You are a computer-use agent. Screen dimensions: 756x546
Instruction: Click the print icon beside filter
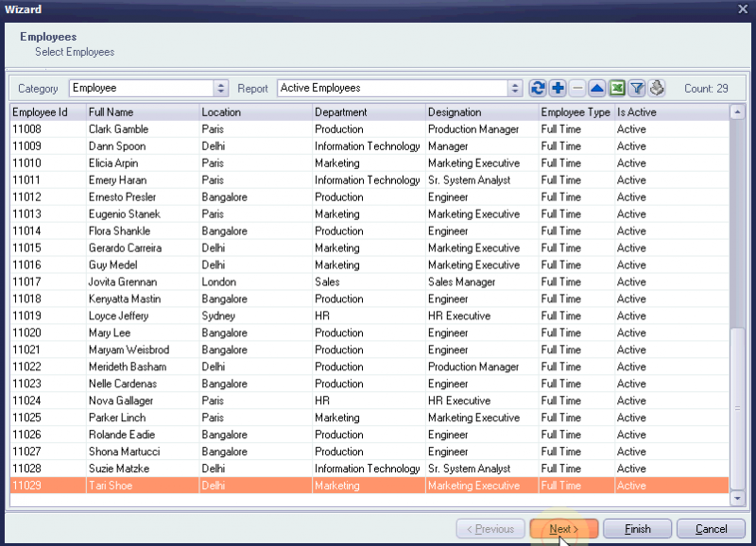click(657, 88)
